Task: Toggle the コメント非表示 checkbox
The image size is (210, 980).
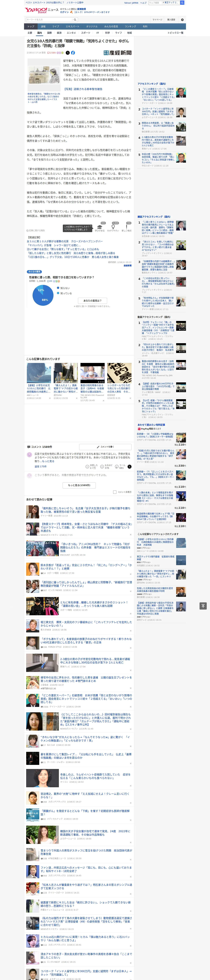Action: [115, 492]
